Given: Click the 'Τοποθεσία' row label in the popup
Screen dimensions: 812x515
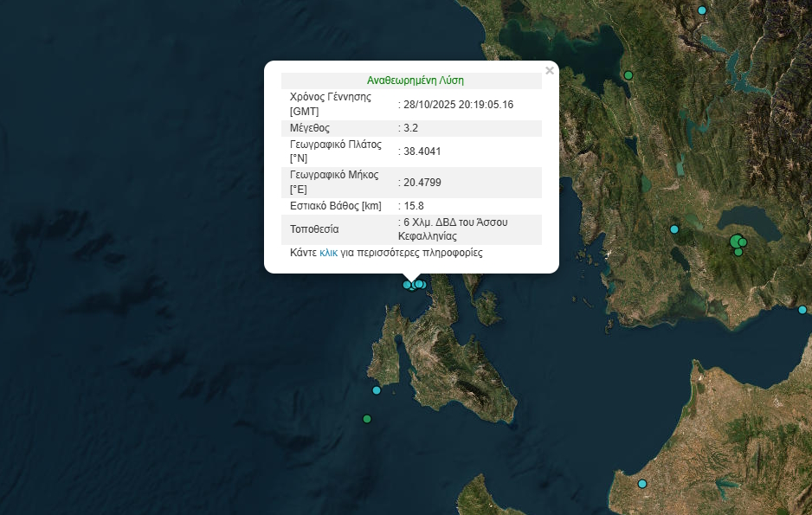Looking at the screenshot, I should click(314, 229).
